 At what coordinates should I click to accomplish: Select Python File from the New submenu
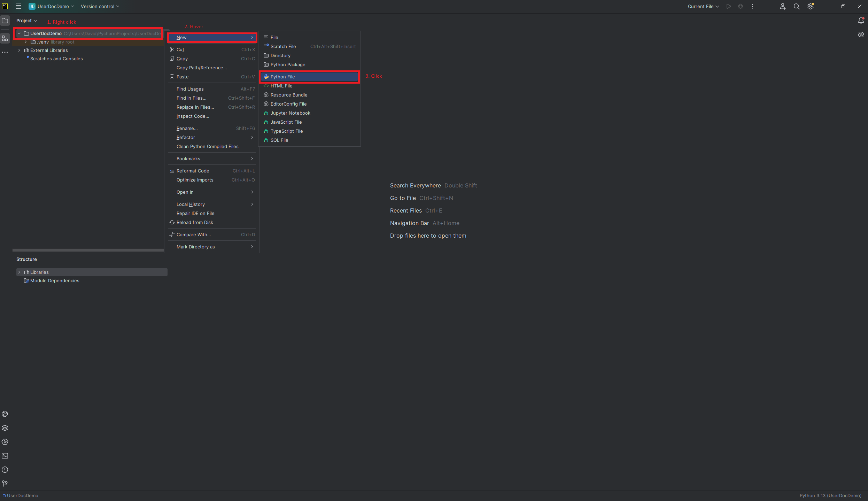pos(282,77)
